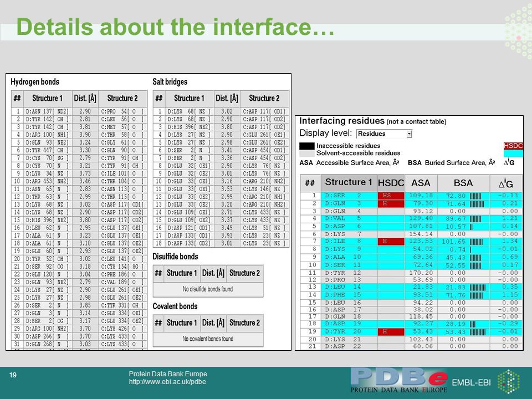The width and height of the screenshot is (532, 399).
Task: Select the red H cell for D:TYR 20
Action: click(391, 331)
